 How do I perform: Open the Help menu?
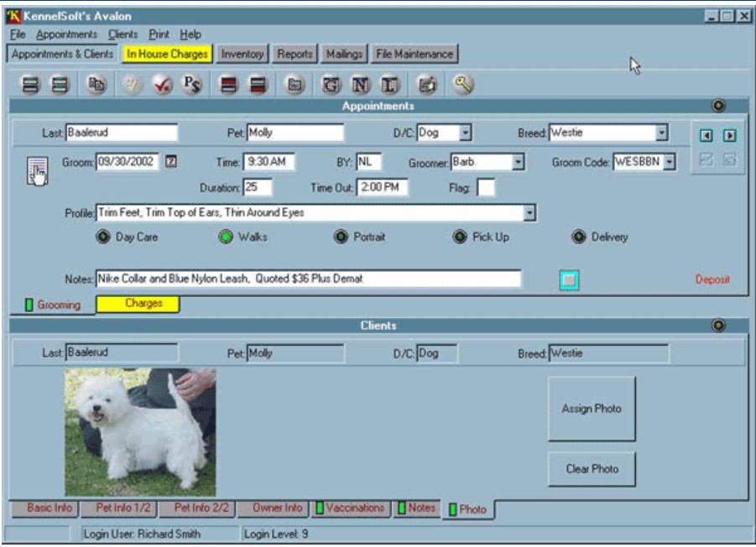(x=190, y=34)
